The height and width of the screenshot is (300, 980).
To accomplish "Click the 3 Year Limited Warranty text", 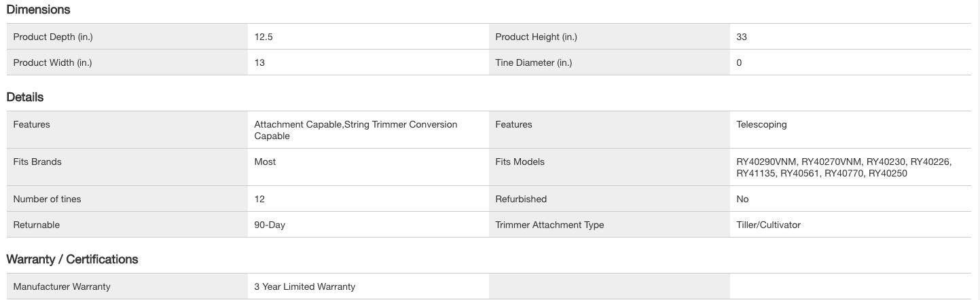I will 304,286.
